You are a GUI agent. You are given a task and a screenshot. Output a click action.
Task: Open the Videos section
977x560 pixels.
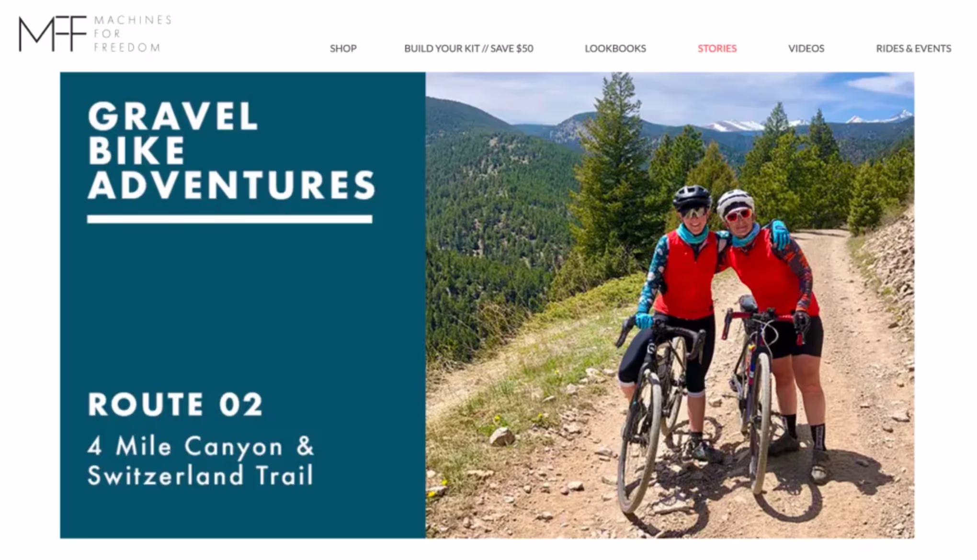click(806, 48)
